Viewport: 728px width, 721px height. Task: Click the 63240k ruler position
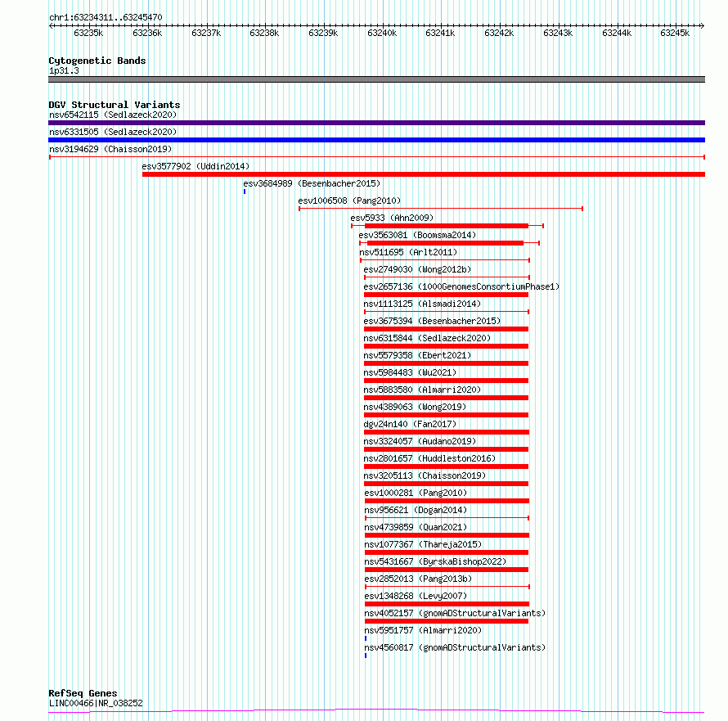(382, 33)
